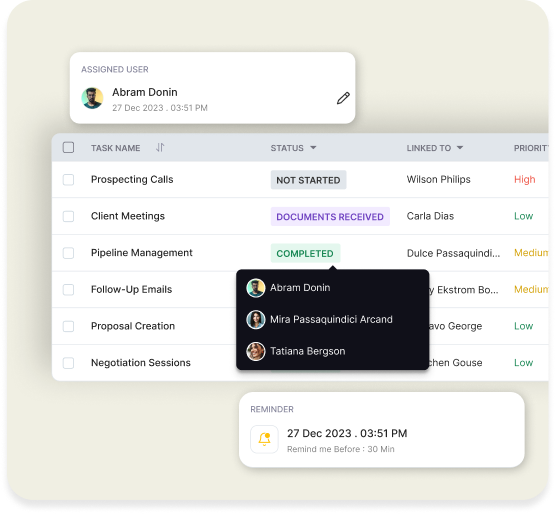Screen dimensions: 556x514
Task: Check the Prospecting Calls row checkbox
Action: pyautogui.click(x=68, y=180)
